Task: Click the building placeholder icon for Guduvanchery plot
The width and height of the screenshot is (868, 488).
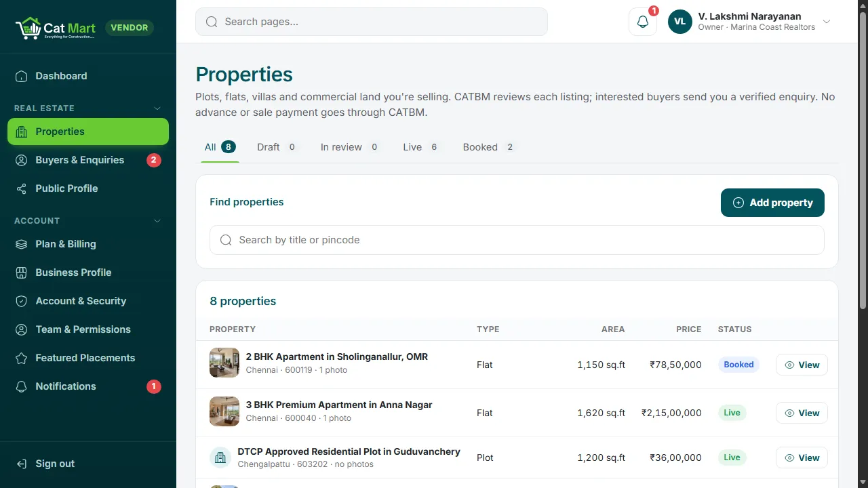Action: pos(220,457)
